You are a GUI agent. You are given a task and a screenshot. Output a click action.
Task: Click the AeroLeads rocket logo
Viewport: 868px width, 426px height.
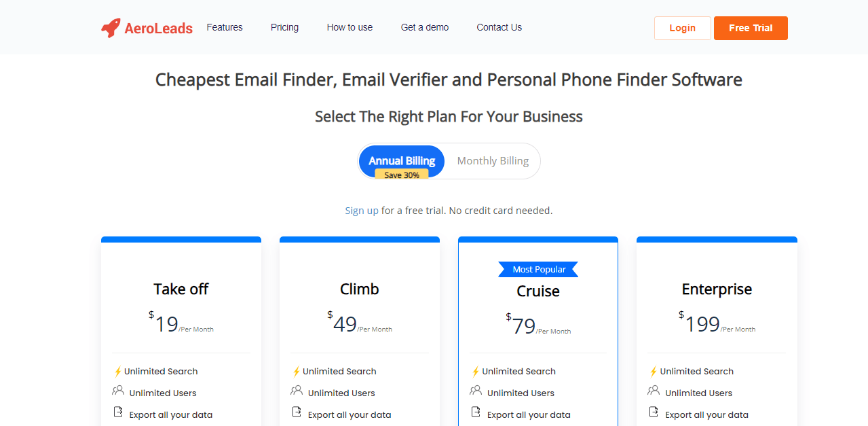109,27
